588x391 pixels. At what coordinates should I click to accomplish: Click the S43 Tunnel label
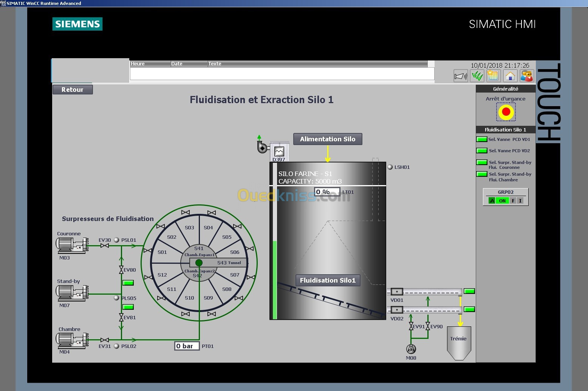[229, 263]
